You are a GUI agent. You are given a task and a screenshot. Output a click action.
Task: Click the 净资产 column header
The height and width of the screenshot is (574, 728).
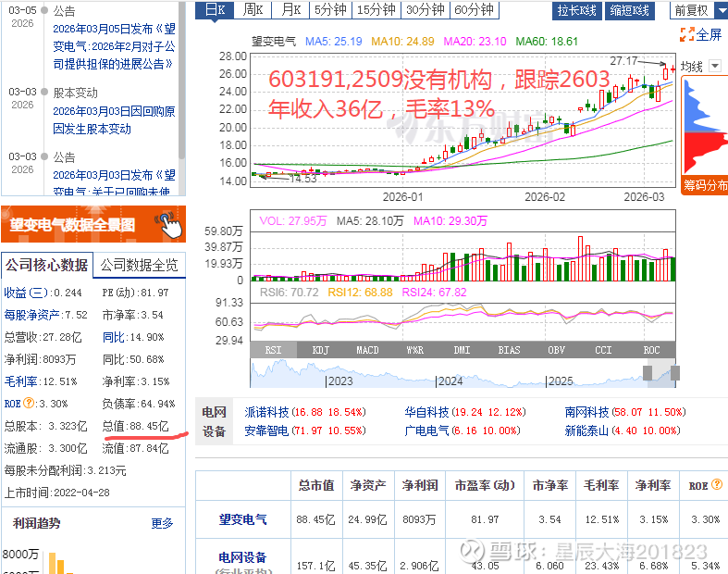tap(368, 485)
